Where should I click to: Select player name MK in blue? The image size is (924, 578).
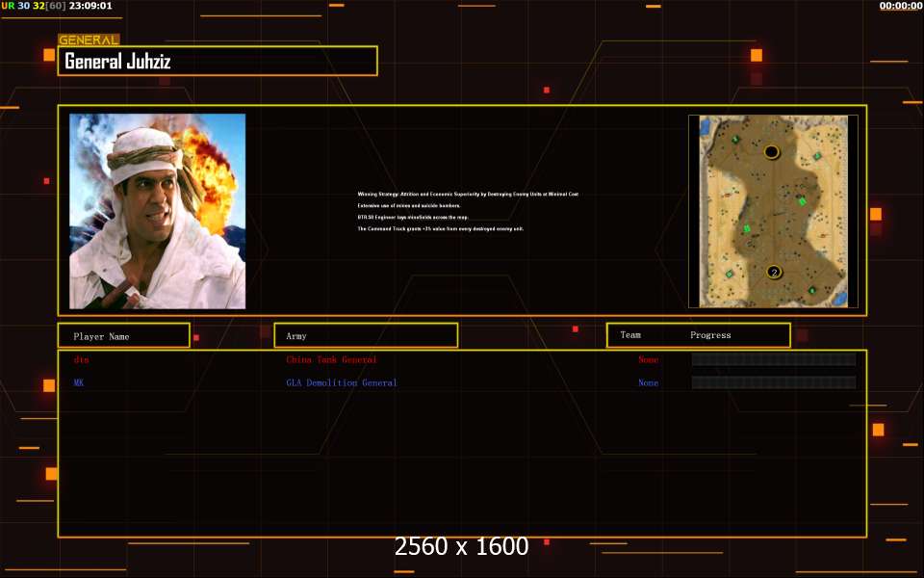[79, 382]
